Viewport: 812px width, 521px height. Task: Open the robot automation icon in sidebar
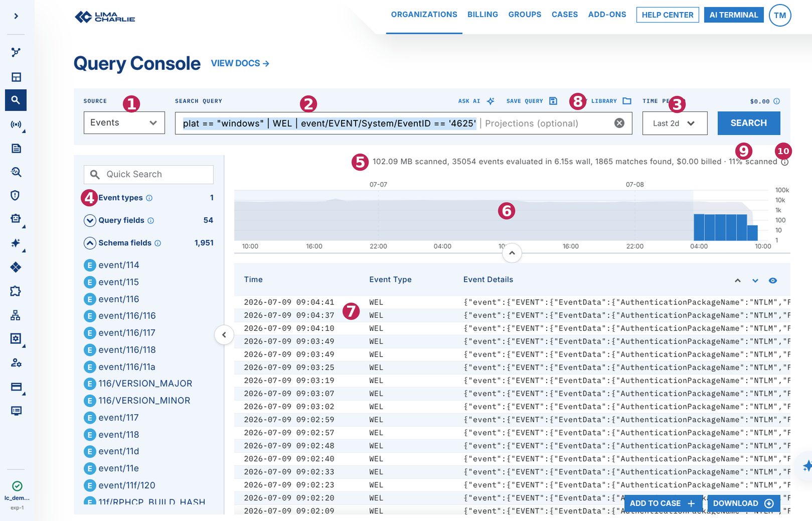coord(16,219)
